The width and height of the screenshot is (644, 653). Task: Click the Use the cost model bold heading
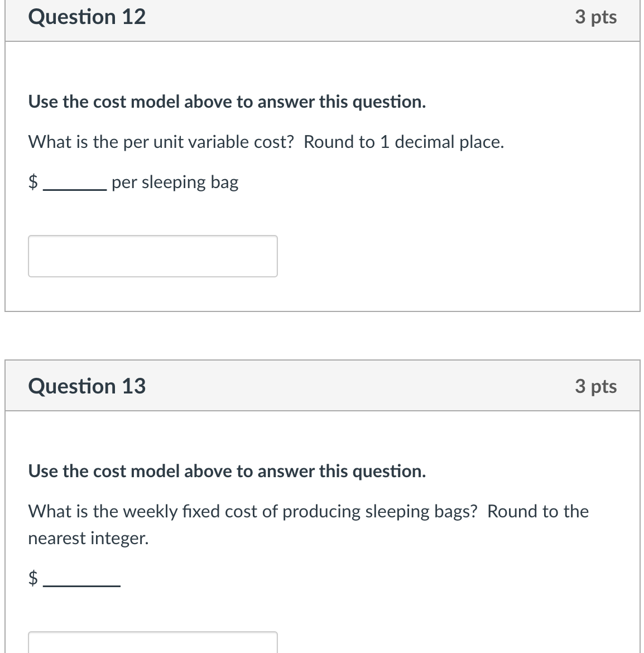click(227, 102)
